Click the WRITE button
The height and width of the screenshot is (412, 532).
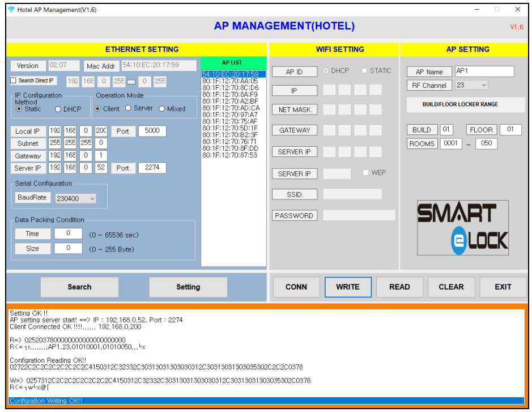[348, 287]
